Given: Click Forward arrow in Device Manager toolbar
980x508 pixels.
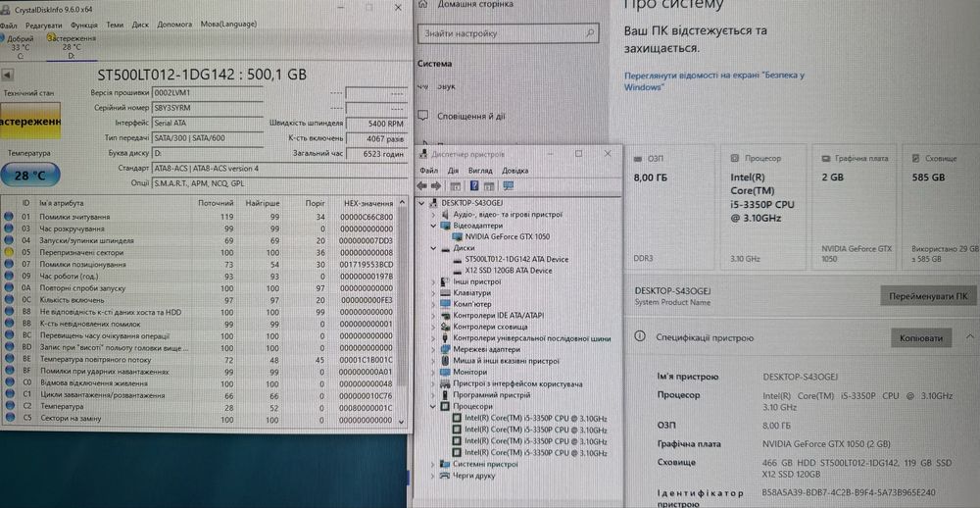Looking at the screenshot, I should [436, 186].
